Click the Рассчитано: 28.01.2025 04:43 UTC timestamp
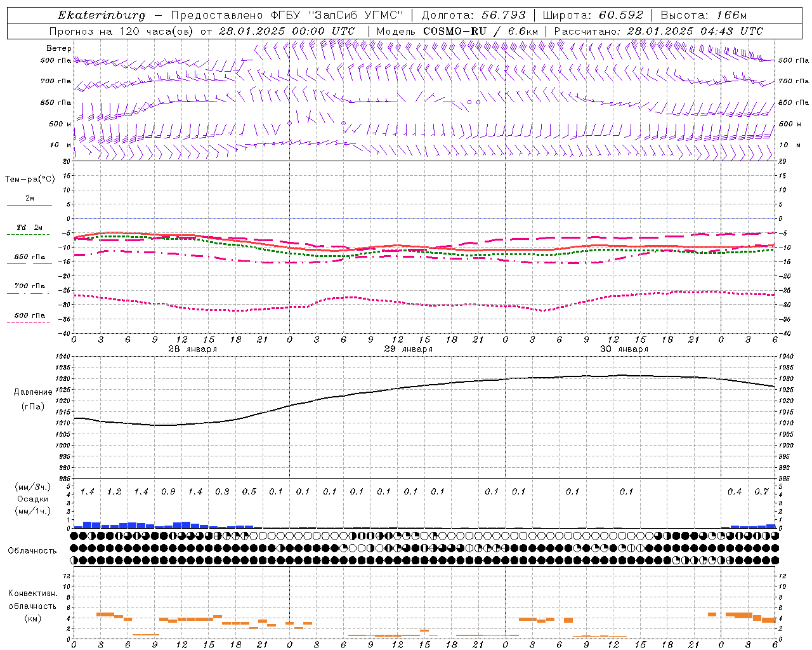This screenshot has height=650, width=812. pos(658,31)
